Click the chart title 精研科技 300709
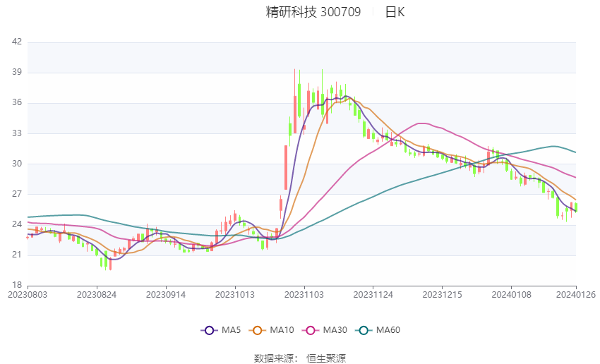600x364 pixels. [313, 12]
